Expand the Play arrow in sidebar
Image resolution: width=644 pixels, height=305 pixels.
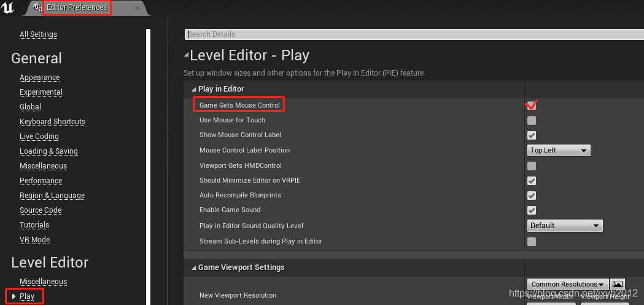tap(14, 296)
